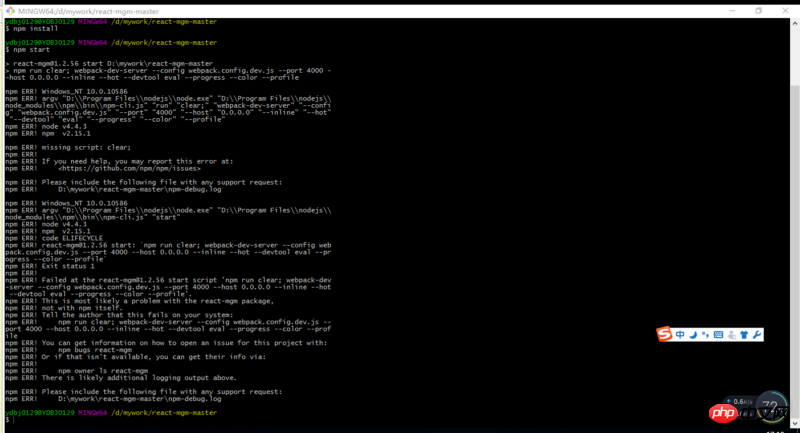The height and width of the screenshot is (433, 800).
Task: Click the window title MINGW64:/d/mywork/react-mgm-master
Action: [x=88, y=11]
